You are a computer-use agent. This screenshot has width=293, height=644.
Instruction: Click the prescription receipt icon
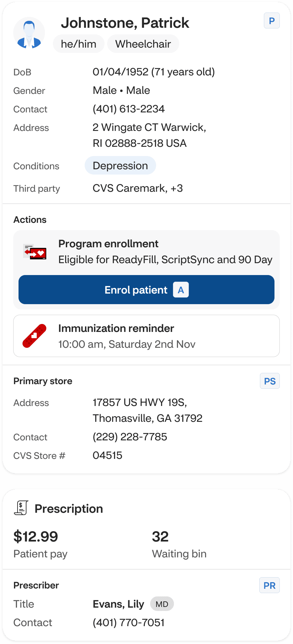tap(21, 508)
